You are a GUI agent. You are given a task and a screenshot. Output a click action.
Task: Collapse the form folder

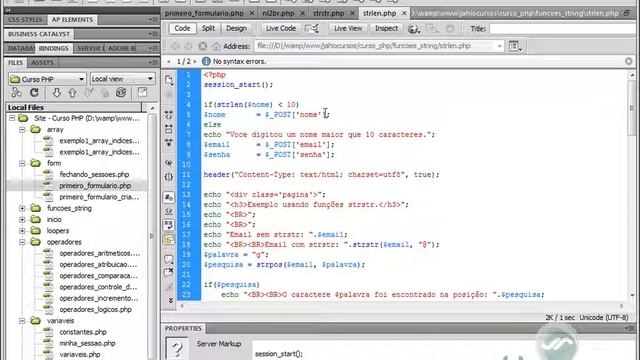click(x=22, y=163)
